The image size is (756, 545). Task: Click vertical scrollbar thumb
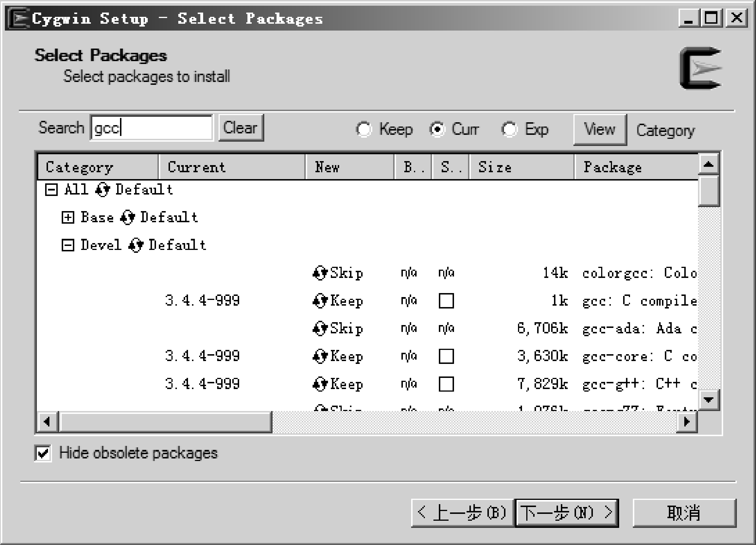coord(709,191)
